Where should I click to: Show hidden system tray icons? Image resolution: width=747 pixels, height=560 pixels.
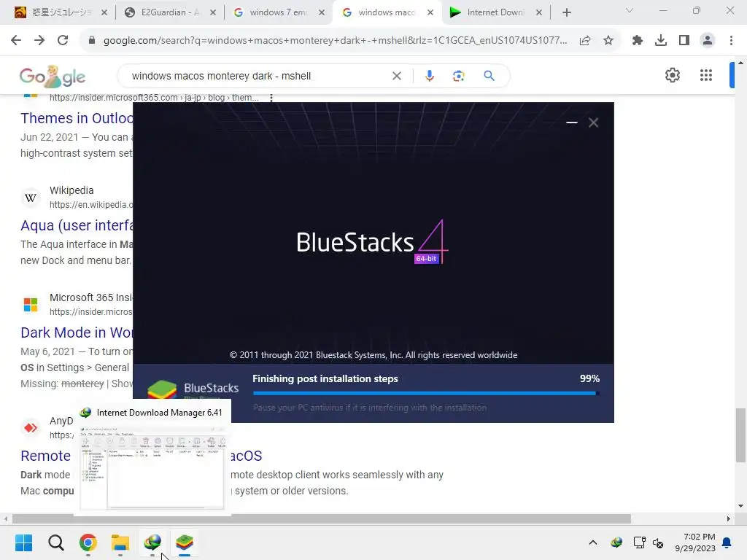click(592, 542)
